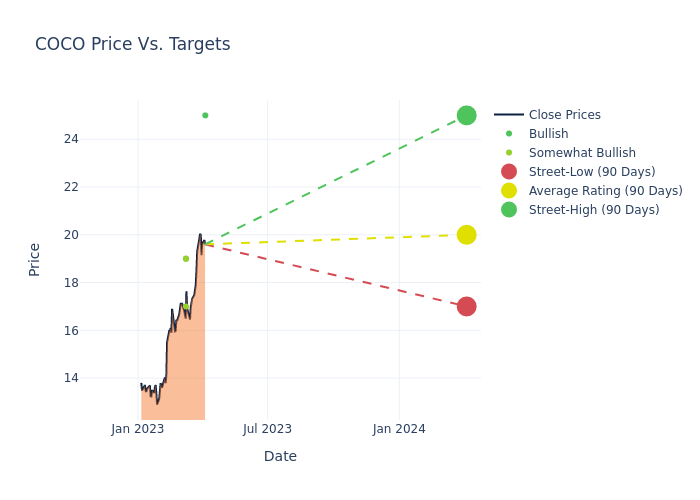Click the Price y-axis title
The image size is (700, 500).
click(35, 259)
